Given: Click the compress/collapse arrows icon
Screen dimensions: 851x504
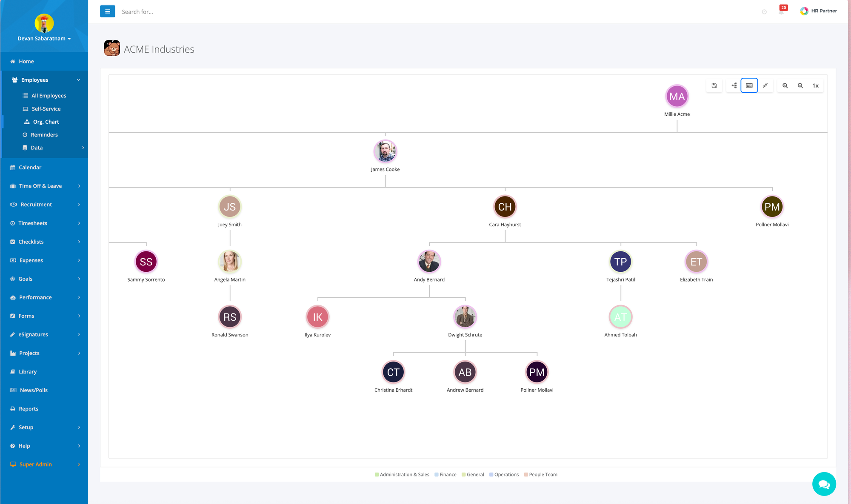Looking at the screenshot, I should click(765, 85).
